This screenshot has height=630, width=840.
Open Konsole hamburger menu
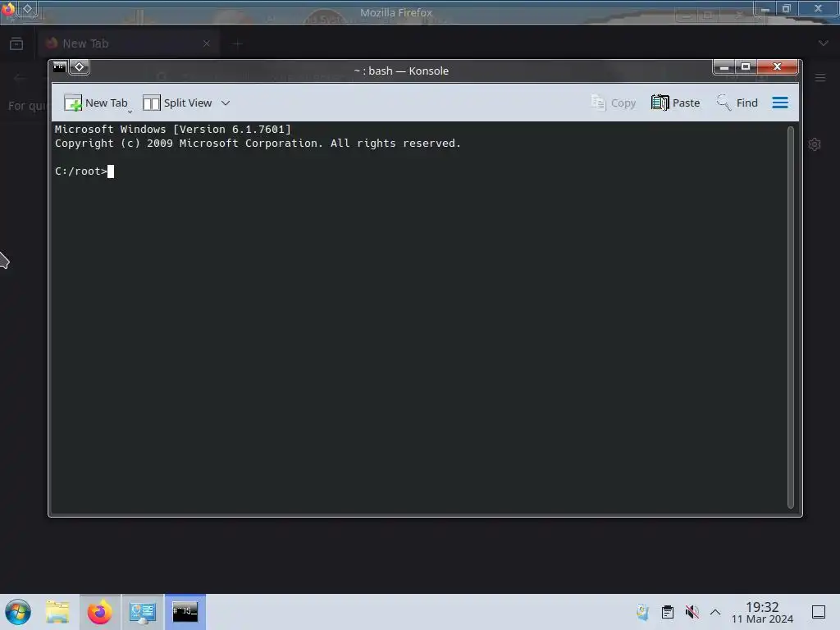pos(780,103)
